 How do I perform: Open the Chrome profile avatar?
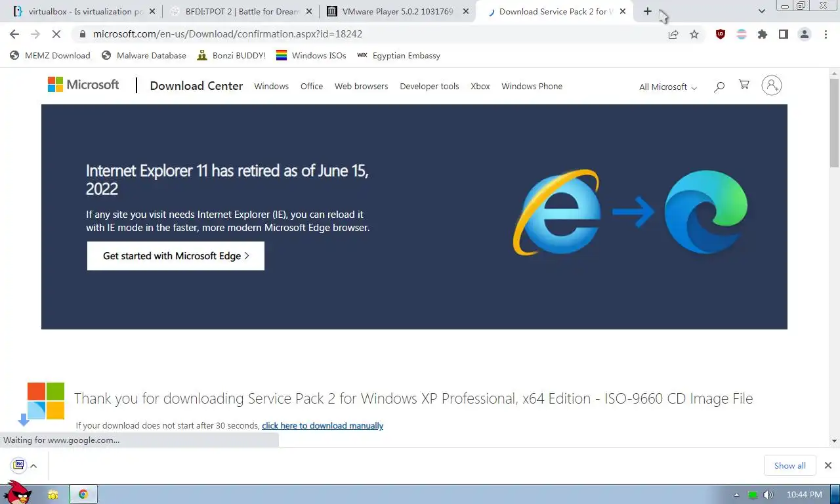pyautogui.click(x=805, y=34)
